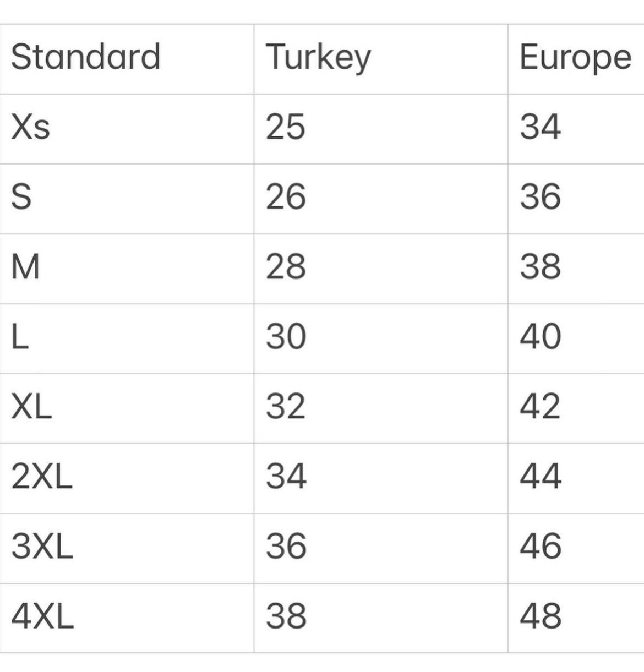Select the 2XL size cell
644x672 pixels.
(42, 477)
